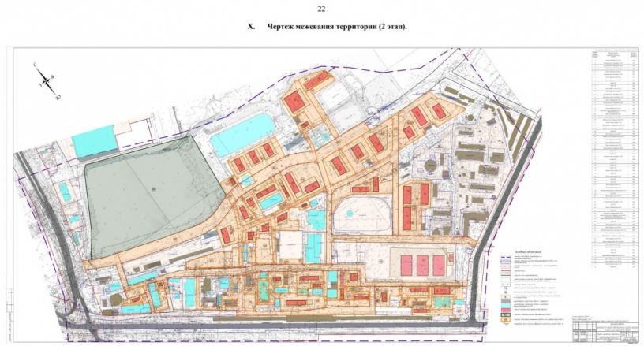Select the gray road along the bottom edge
The image size is (644, 346).
316,322
